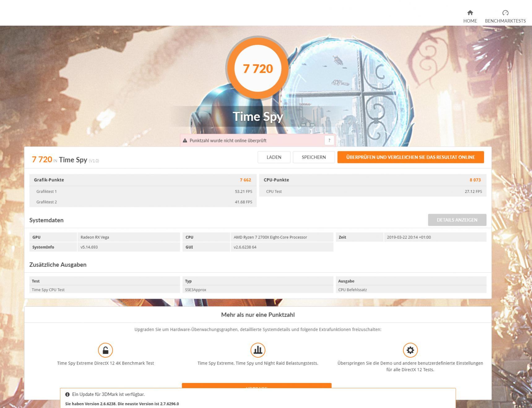532x408 pixels.
Task: Click AMD Ryzen 7 2700X processor value
Action: [x=270, y=237]
